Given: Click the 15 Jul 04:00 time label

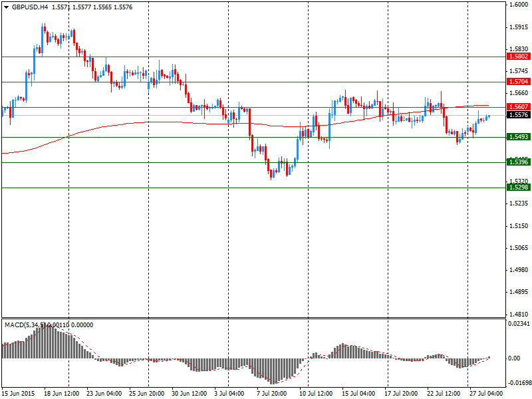Looking at the screenshot, I should 359,394.
